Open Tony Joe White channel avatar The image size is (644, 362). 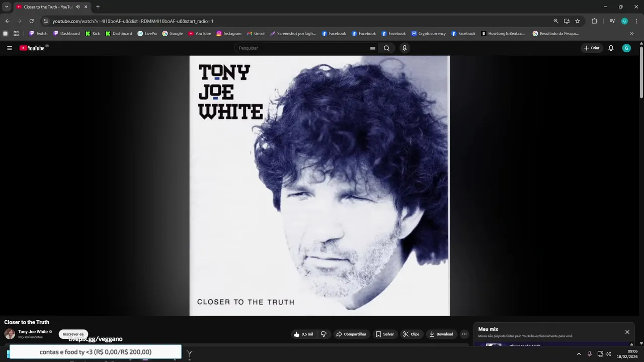(x=10, y=334)
